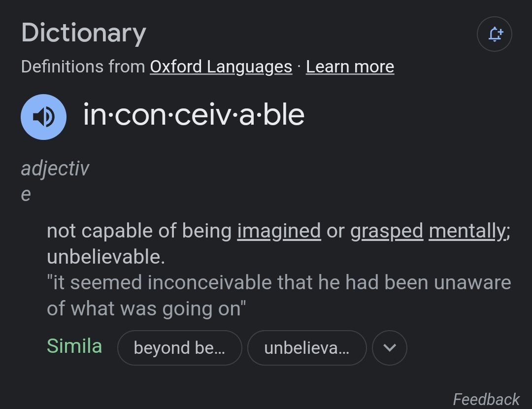This screenshot has width=532, height=409.
Task: Look up the underlined word imagined
Action: [278, 231]
